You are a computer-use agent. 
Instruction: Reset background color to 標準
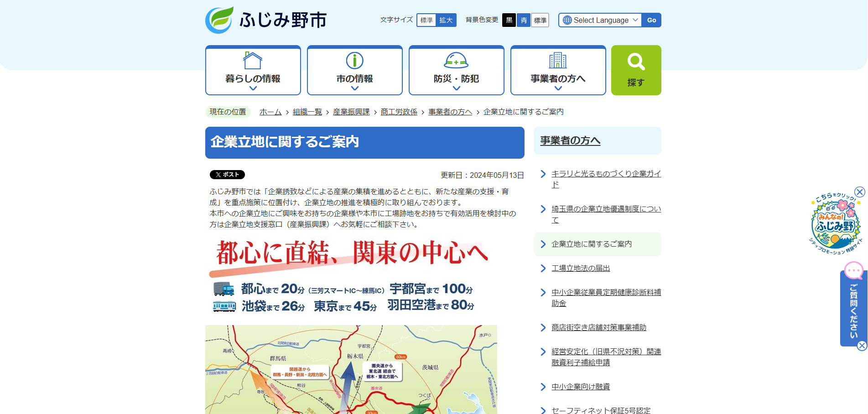tap(540, 20)
